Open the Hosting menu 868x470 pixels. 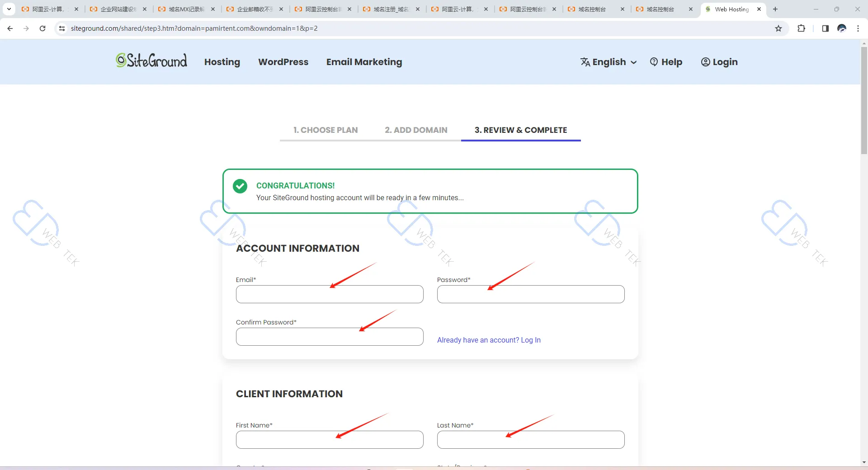click(222, 62)
